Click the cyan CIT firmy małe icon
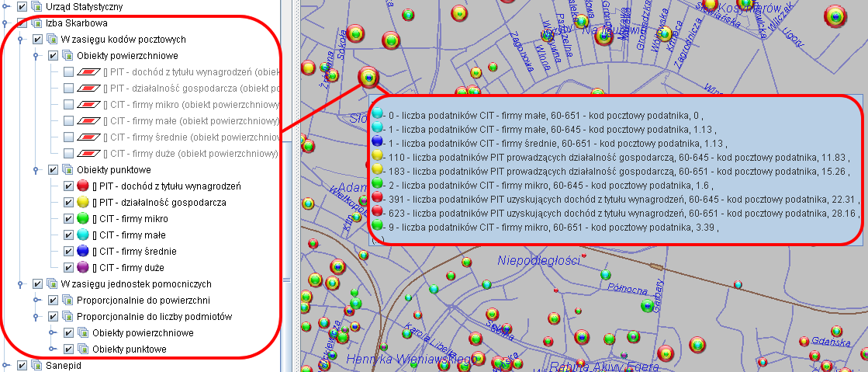The height and width of the screenshot is (372, 868). click(85, 235)
